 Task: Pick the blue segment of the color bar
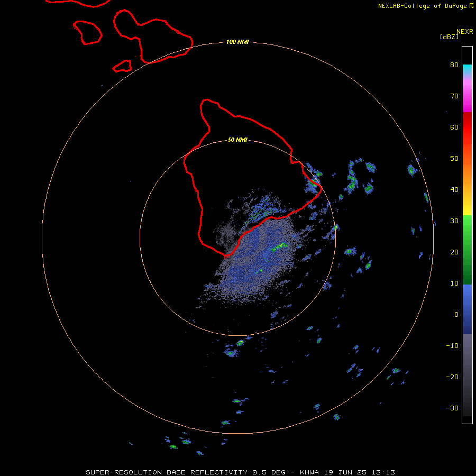pyautogui.click(x=467, y=309)
